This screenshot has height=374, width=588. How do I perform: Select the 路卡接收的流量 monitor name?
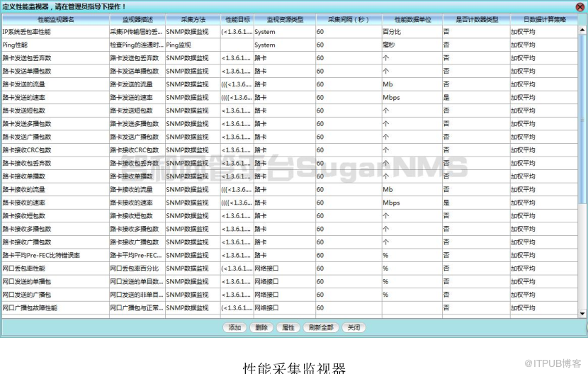(x=23, y=189)
